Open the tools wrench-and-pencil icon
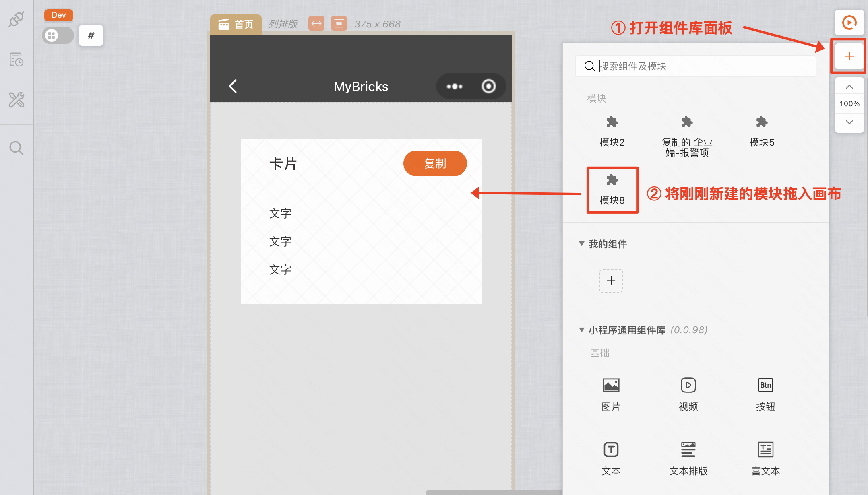 pos(17,100)
